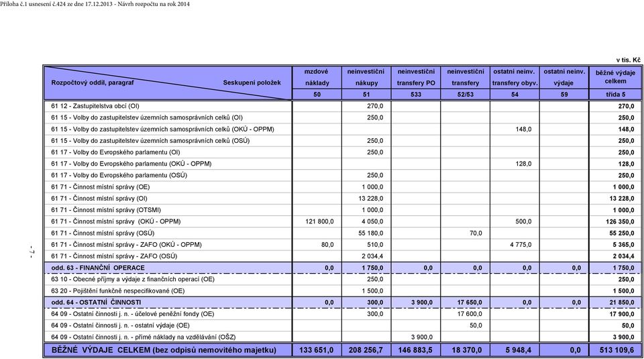Select row '64 09 - účelové peněžní fondy (OE)'
Viewport: 644px width, 359px height.
[342, 314]
